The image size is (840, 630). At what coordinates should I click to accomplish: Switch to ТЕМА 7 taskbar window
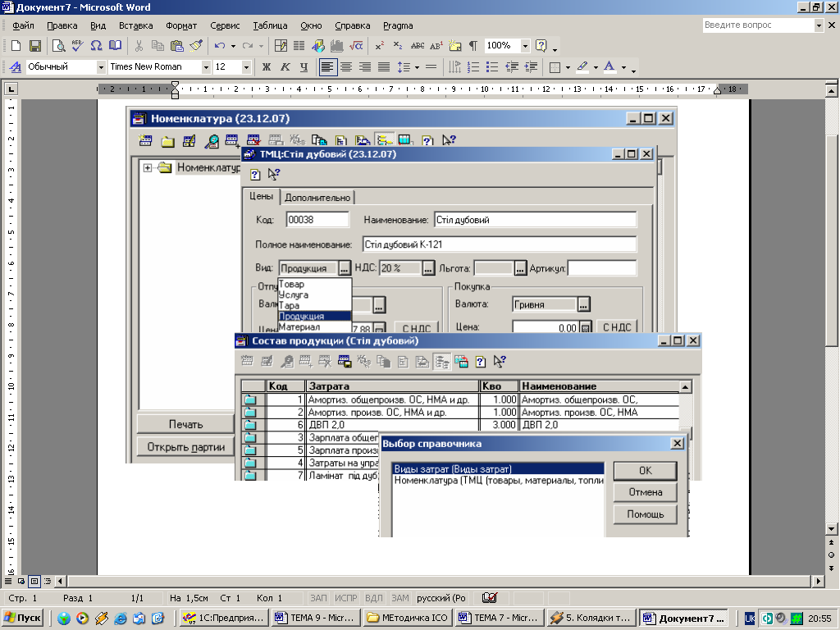point(499,619)
